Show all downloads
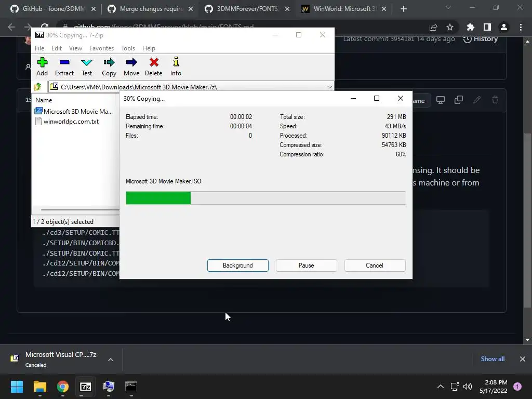This screenshot has width=532, height=399. pos(493,359)
